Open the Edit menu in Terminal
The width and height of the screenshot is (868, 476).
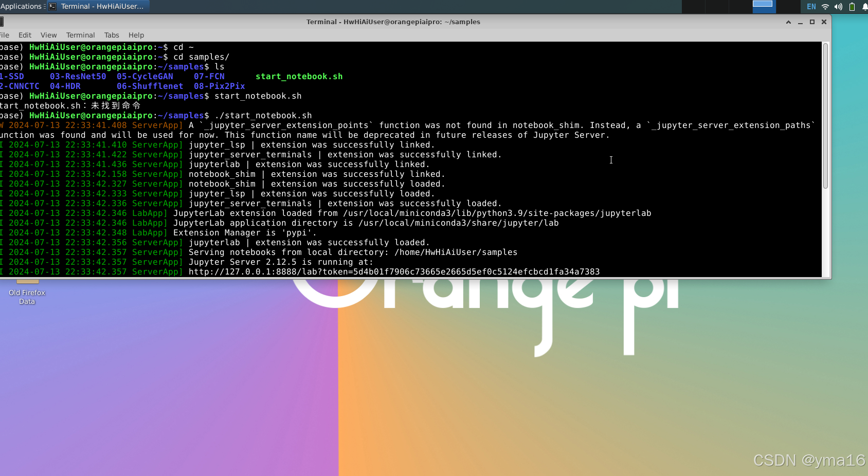coord(25,35)
